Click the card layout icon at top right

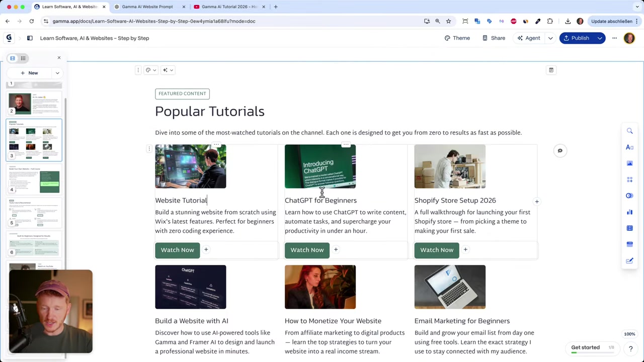pyautogui.click(x=551, y=70)
